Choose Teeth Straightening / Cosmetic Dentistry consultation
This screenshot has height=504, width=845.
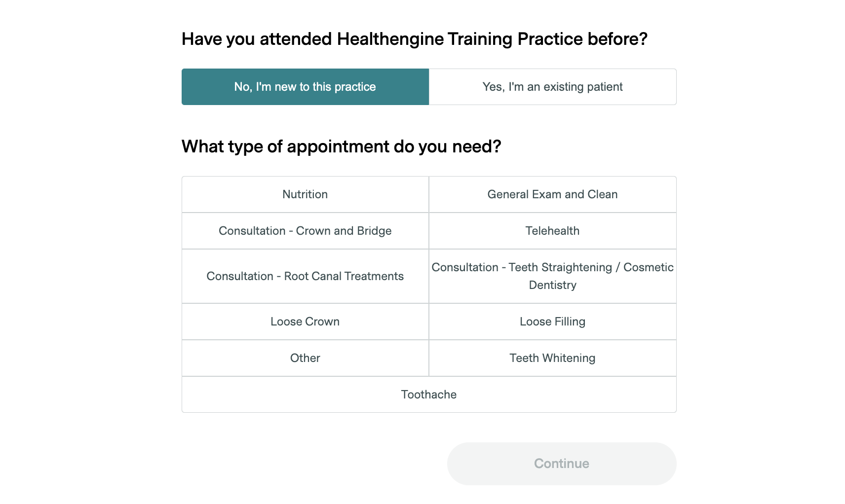552,276
